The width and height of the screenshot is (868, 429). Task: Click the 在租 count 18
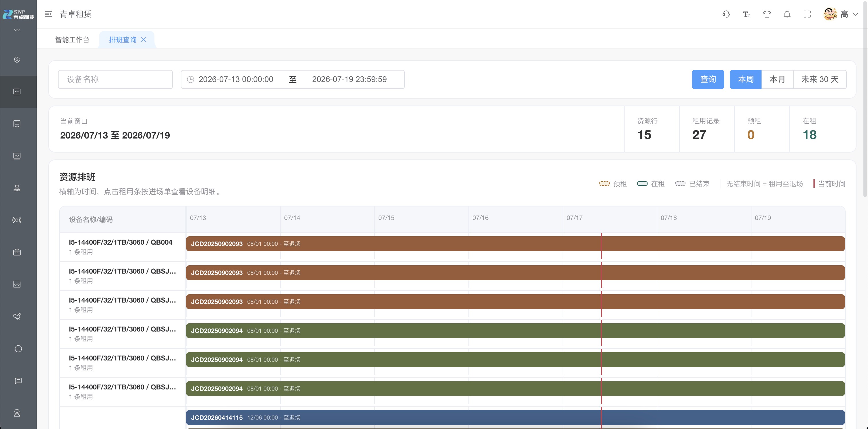809,135
